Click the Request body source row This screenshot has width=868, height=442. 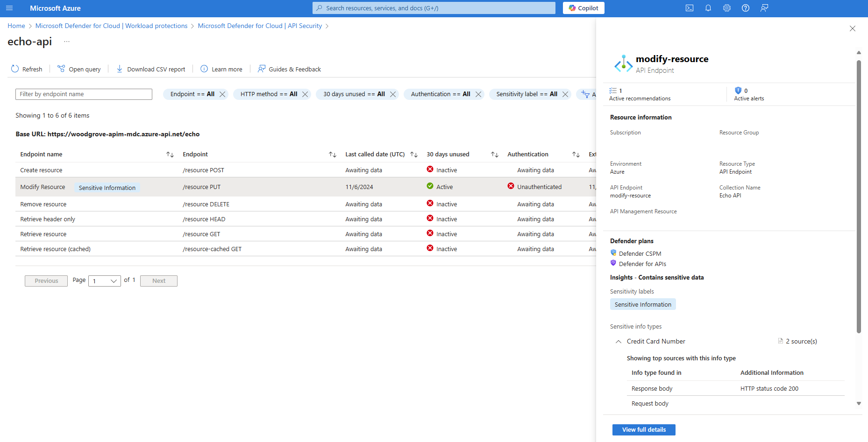coord(735,404)
